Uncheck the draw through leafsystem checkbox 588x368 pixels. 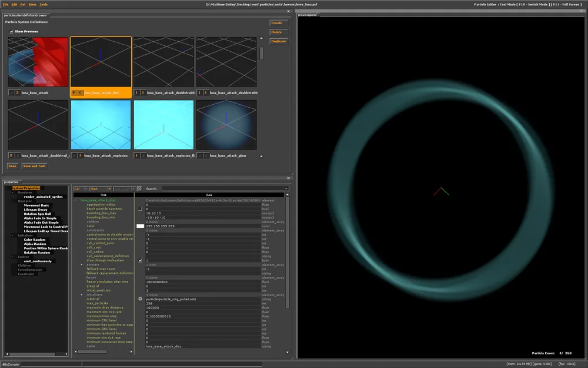[140, 260]
